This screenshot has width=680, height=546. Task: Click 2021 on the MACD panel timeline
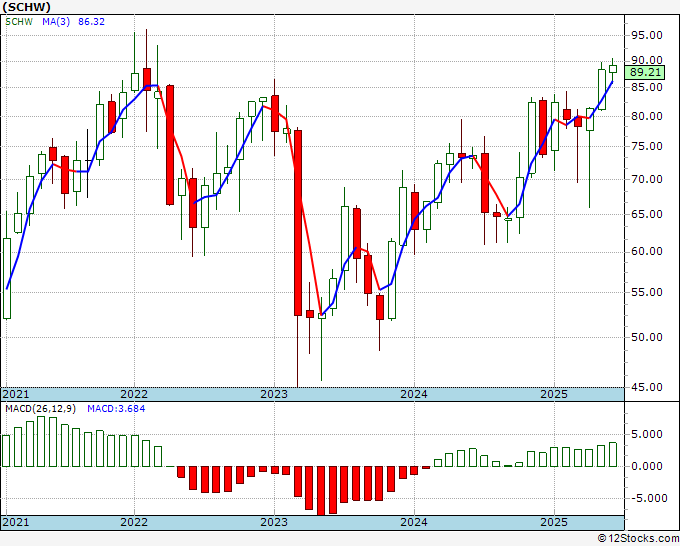coord(16,522)
